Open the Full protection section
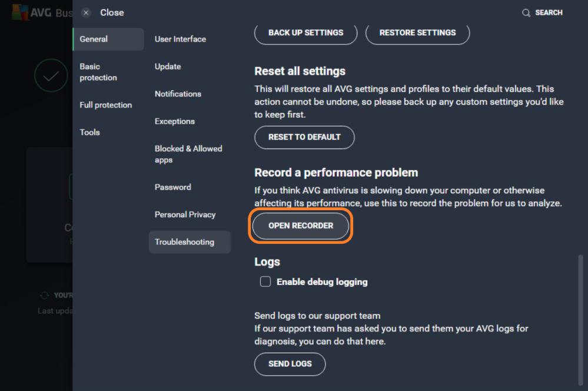The height and width of the screenshot is (391, 588). (105, 105)
